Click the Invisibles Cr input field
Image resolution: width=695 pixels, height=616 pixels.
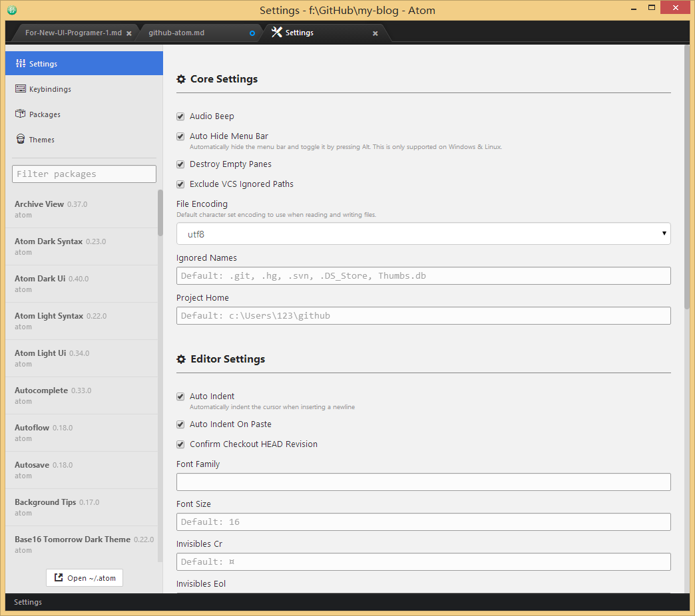tap(423, 561)
